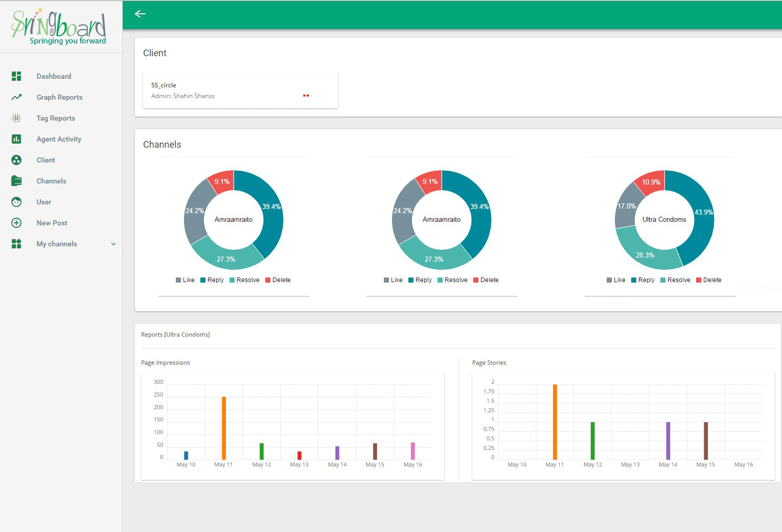The image size is (782, 532).
Task: Select the blue May 10 Page Impressions bar
Action: pos(186,455)
